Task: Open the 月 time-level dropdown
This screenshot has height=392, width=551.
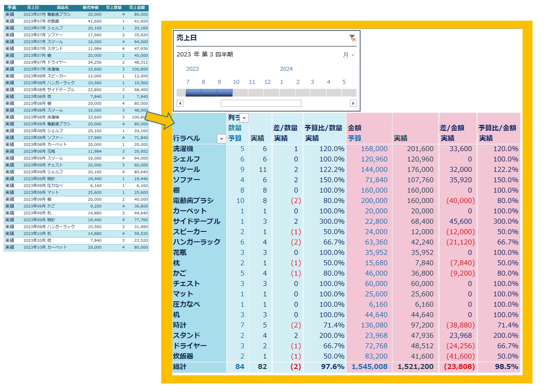Action: tap(348, 55)
